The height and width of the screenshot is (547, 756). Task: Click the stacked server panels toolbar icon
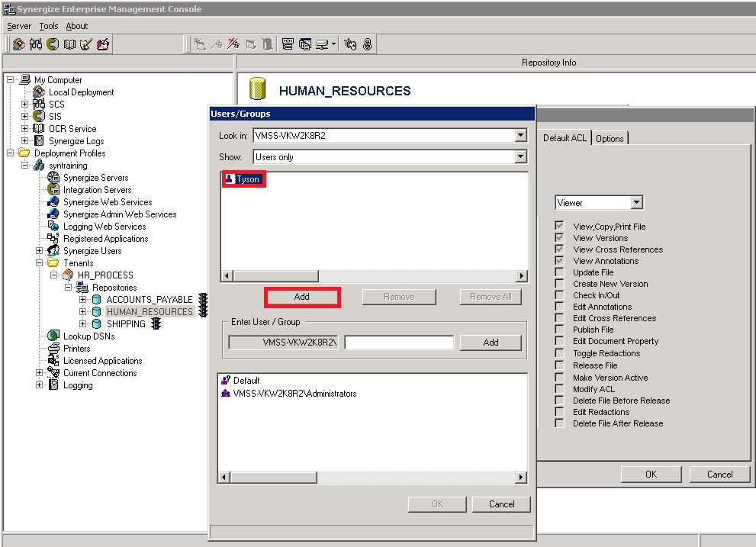288,44
